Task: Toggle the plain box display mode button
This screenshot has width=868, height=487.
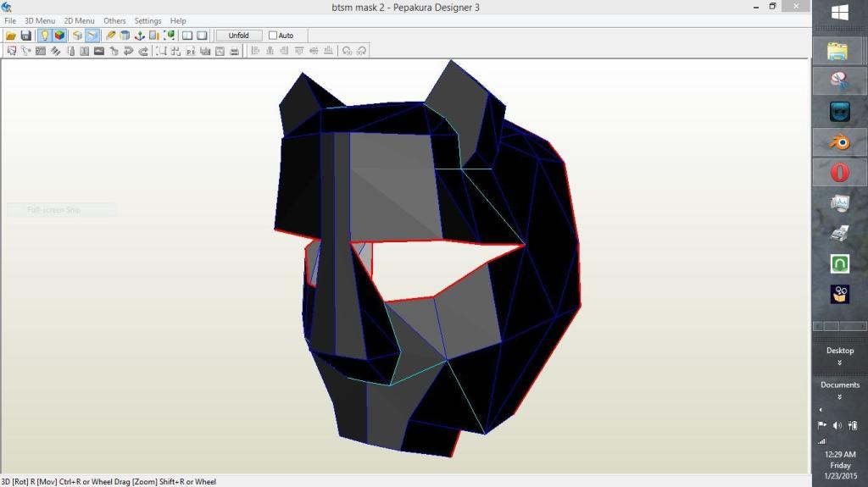Action: (77, 36)
